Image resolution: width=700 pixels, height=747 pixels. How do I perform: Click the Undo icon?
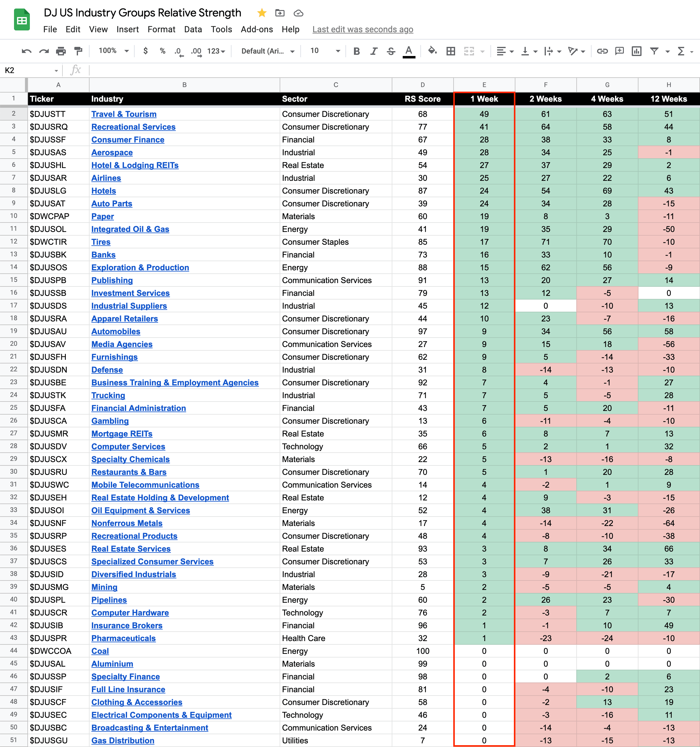click(x=26, y=51)
